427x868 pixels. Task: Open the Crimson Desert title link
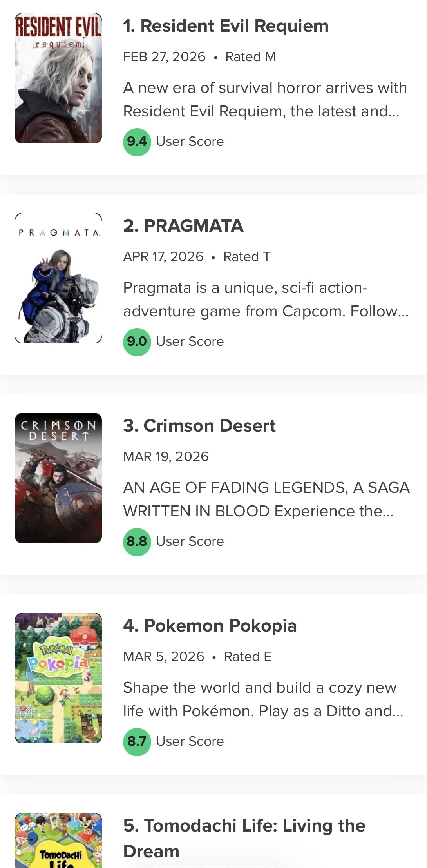click(x=199, y=426)
